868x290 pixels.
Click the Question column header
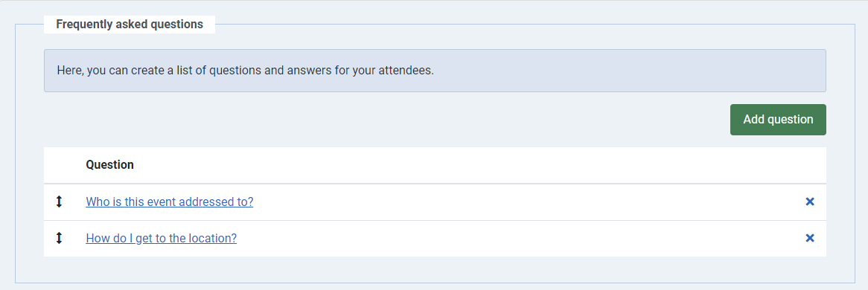tap(109, 165)
